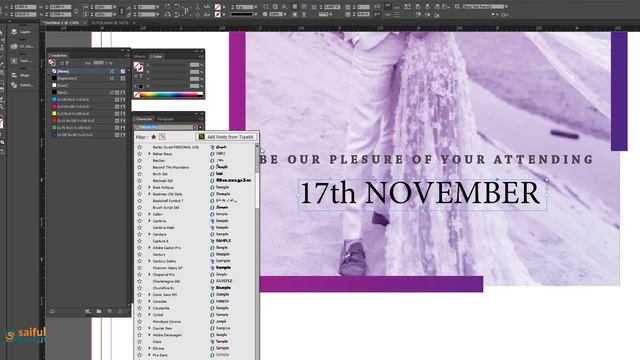Click the new color group folder icon
This screenshot has width=640, height=360.
(x=99, y=311)
